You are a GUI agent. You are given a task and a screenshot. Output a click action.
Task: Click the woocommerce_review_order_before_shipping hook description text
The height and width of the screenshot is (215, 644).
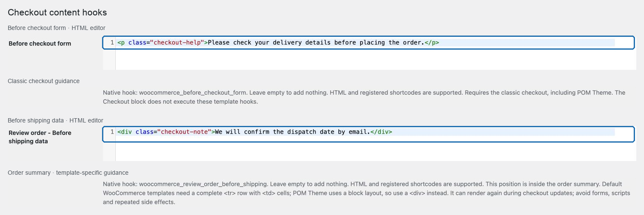tap(367, 193)
